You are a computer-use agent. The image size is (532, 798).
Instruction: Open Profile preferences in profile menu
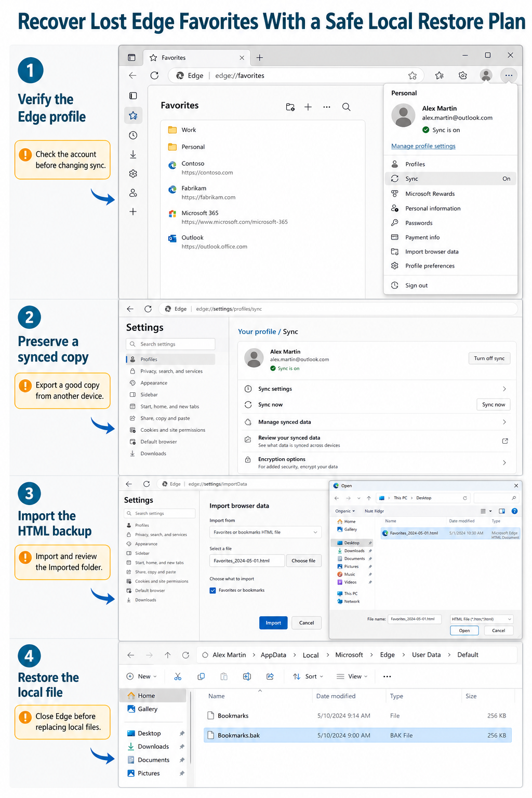click(x=450, y=265)
